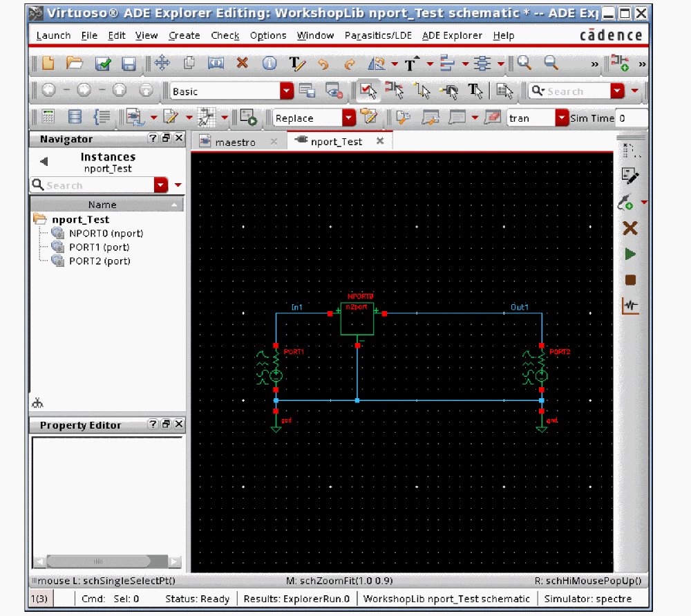691x616 pixels.
Task: Toggle the highlighted selection mode checkbox icon
Action: click(367, 91)
